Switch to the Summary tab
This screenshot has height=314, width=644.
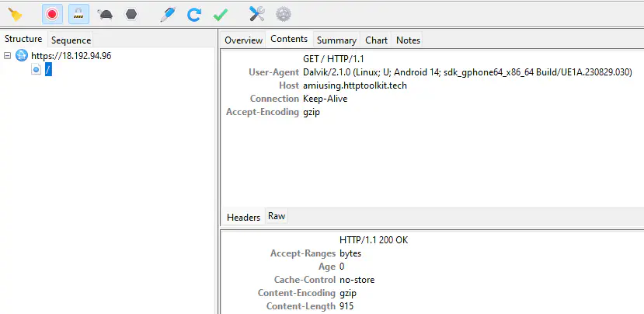(x=336, y=40)
